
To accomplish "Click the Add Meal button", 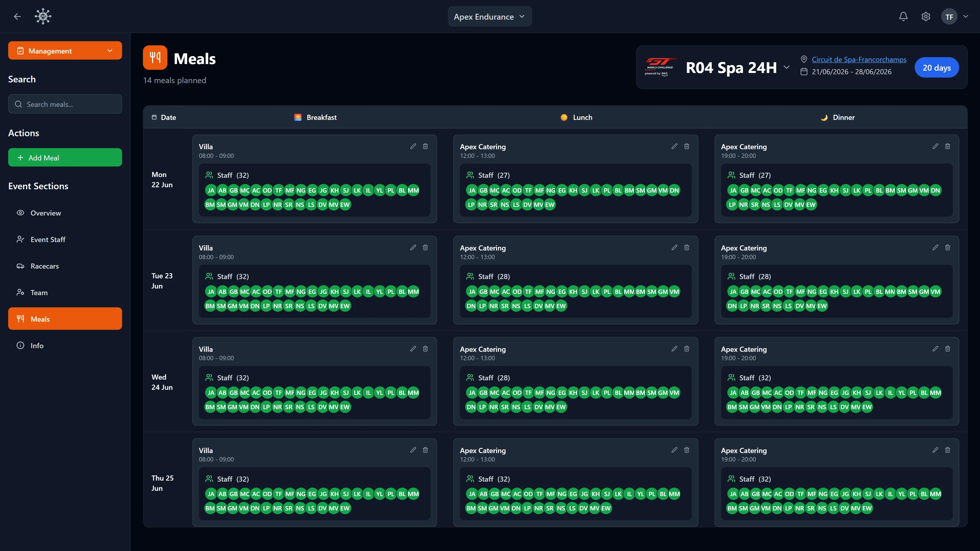I will 65,157.
